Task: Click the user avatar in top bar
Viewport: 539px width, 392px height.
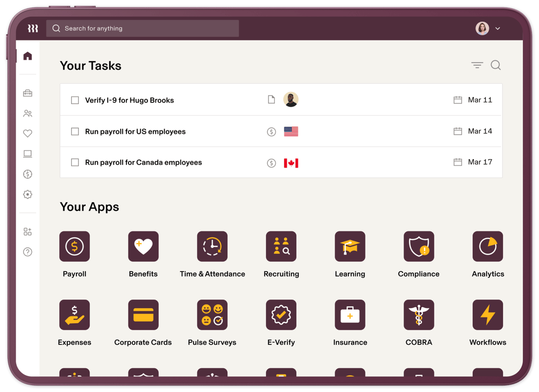Action: [482, 28]
